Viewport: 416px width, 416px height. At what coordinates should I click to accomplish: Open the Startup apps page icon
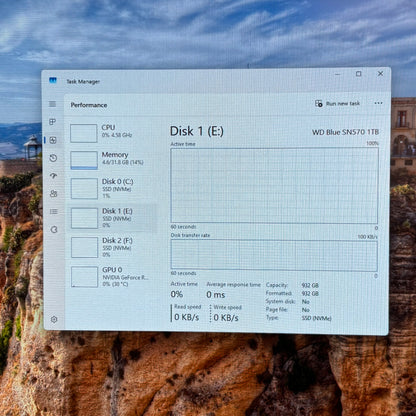(53, 176)
